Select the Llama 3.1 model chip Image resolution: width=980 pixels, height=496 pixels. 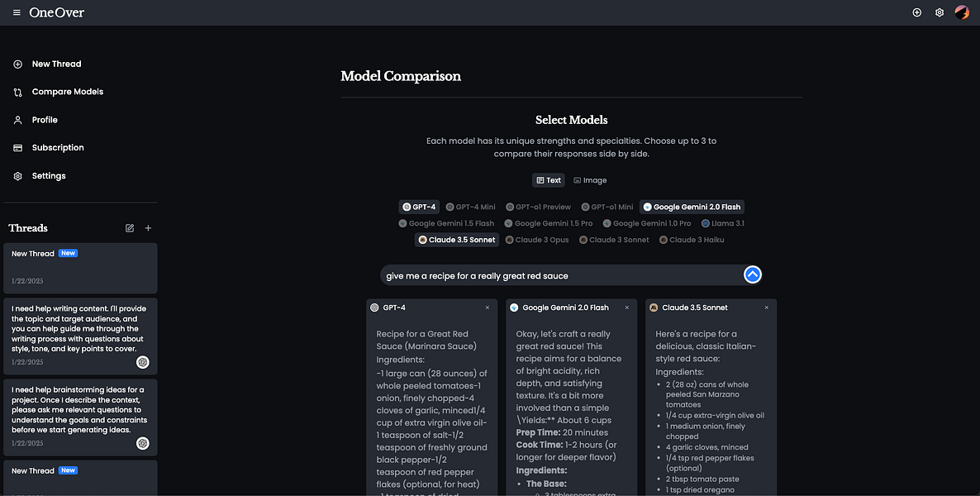722,223
